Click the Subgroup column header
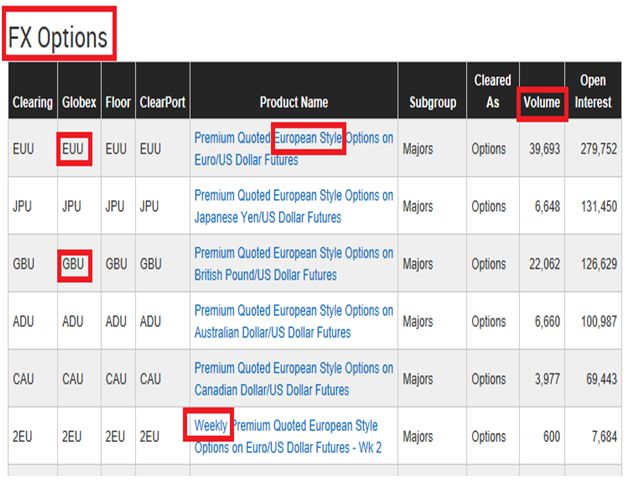 (x=433, y=102)
